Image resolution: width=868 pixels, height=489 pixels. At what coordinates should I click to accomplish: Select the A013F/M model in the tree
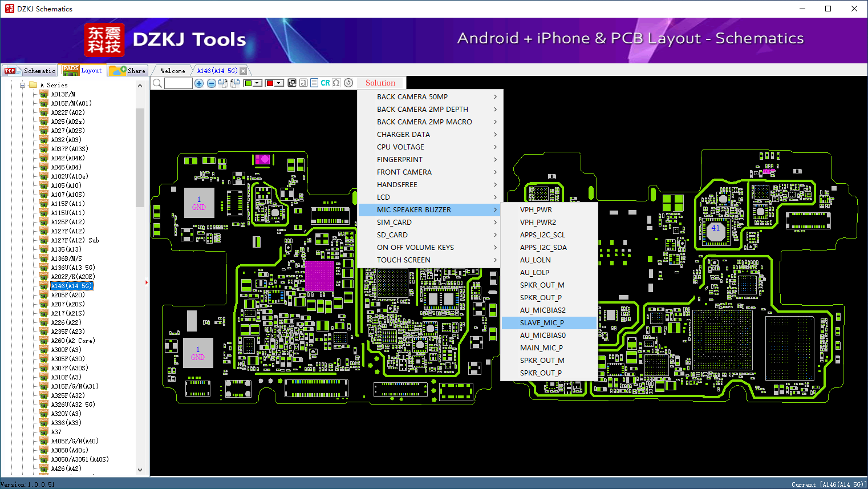point(63,94)
